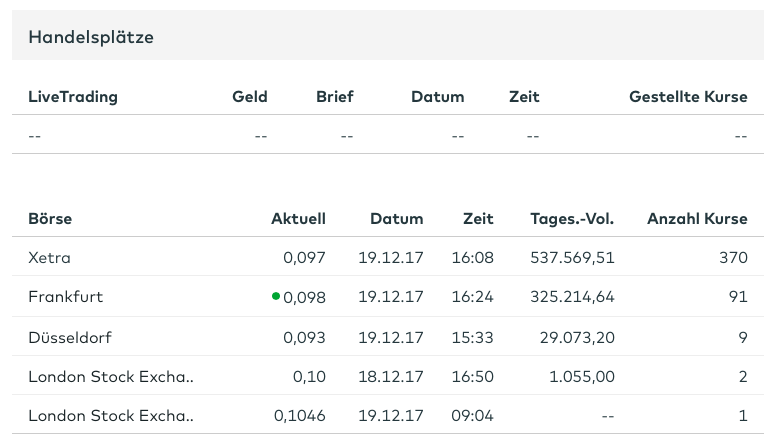
Task: Select the Frankfurt exchange link
Action: tap(66, 297)
